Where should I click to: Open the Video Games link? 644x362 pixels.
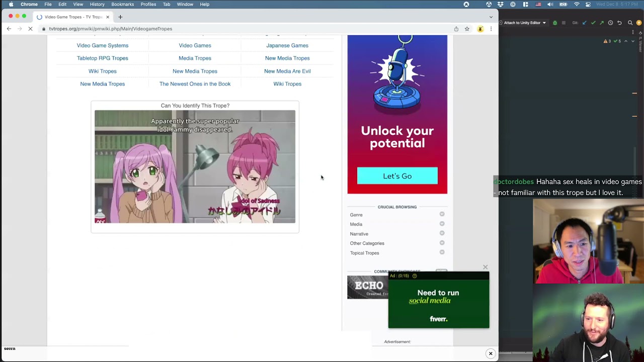(x=195, y=45)
